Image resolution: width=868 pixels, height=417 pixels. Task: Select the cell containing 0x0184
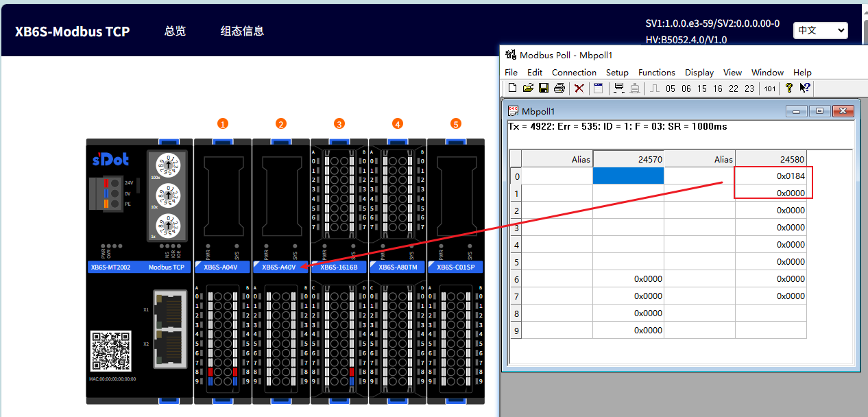click(771, 176)
